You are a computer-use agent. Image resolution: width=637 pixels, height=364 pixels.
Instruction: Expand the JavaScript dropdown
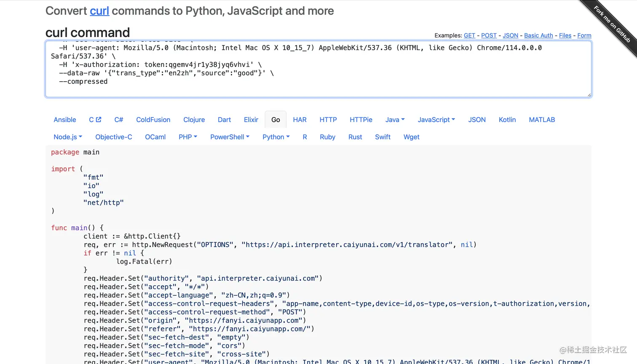pos(436,120)
